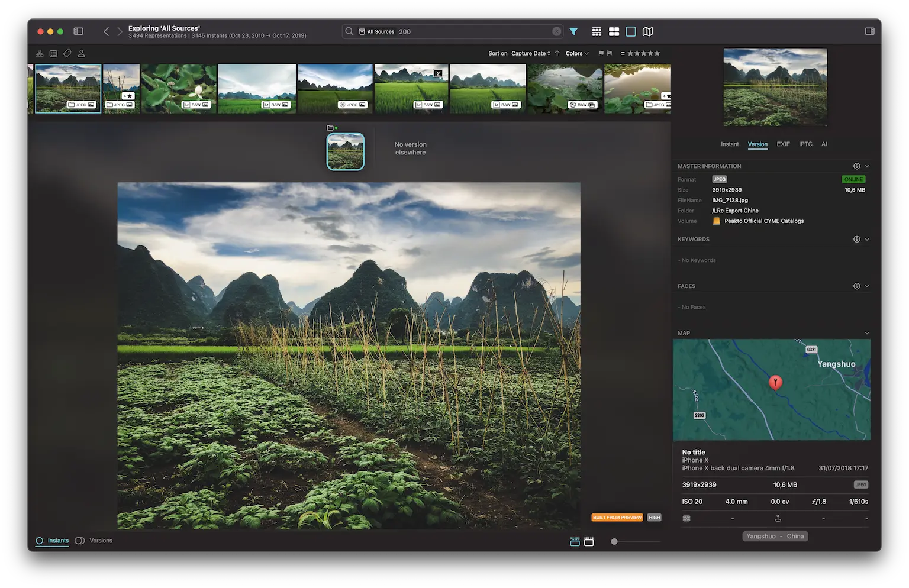Collapse the Map section

[867, 333]
